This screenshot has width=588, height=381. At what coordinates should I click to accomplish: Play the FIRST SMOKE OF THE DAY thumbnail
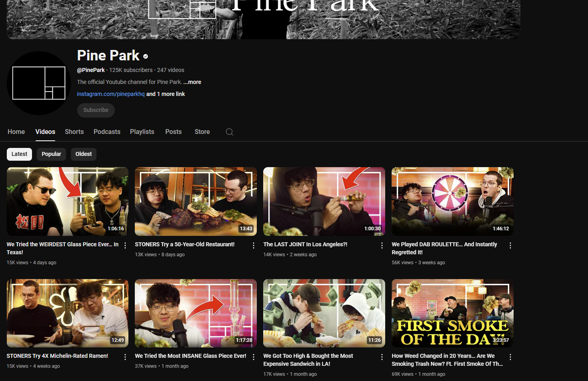coord(452,313)
